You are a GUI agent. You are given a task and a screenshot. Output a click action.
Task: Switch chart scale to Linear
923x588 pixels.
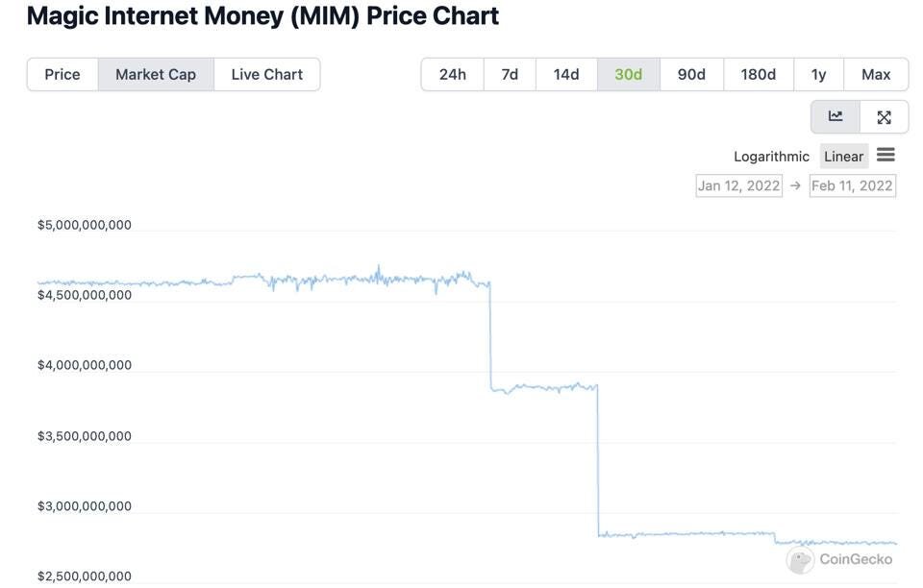[x=843, y=157]
